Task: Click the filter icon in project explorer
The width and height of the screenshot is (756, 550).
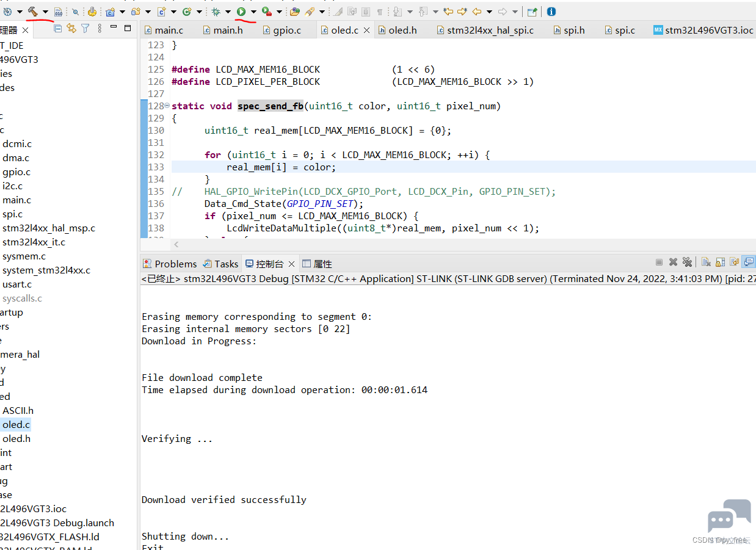Action: click(85, 29)
